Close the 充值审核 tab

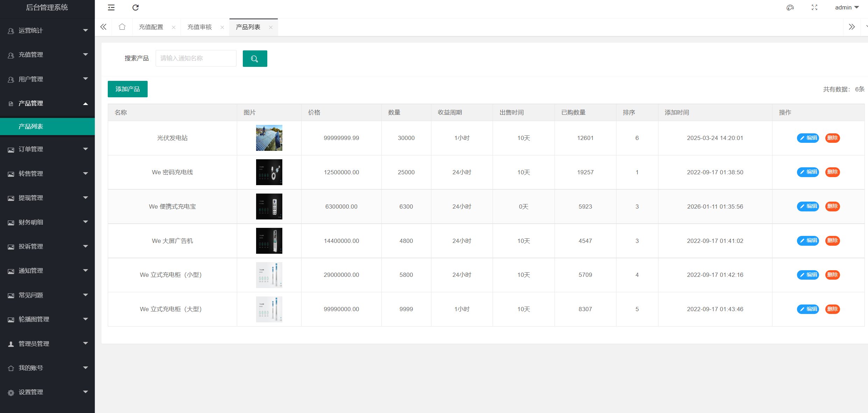point(222,27)
